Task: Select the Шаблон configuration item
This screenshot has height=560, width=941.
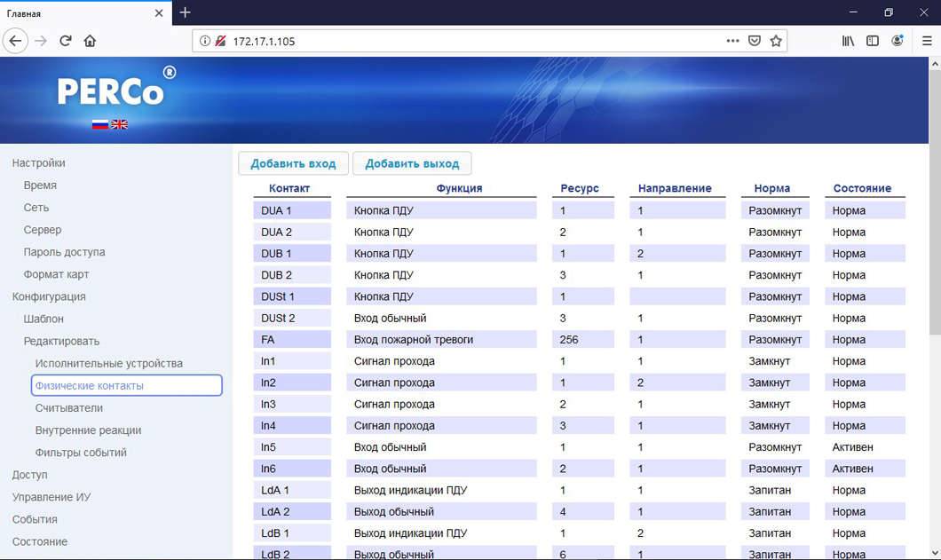Action: tap(43, 319)
